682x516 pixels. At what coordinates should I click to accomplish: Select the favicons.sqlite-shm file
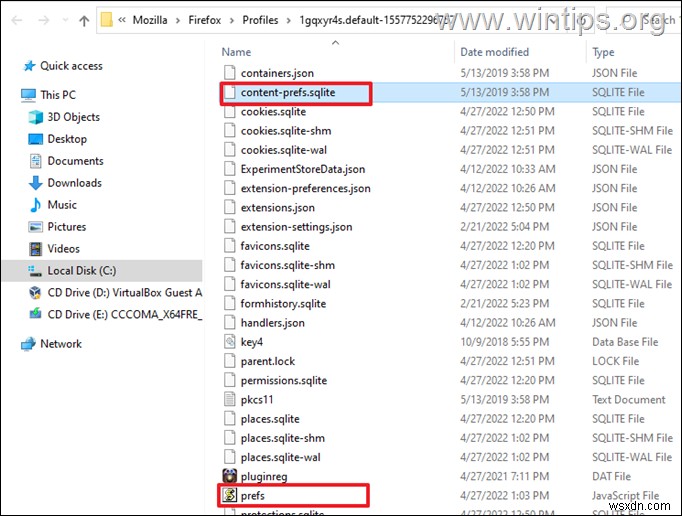pyautogui.click(x=288, y=265)
